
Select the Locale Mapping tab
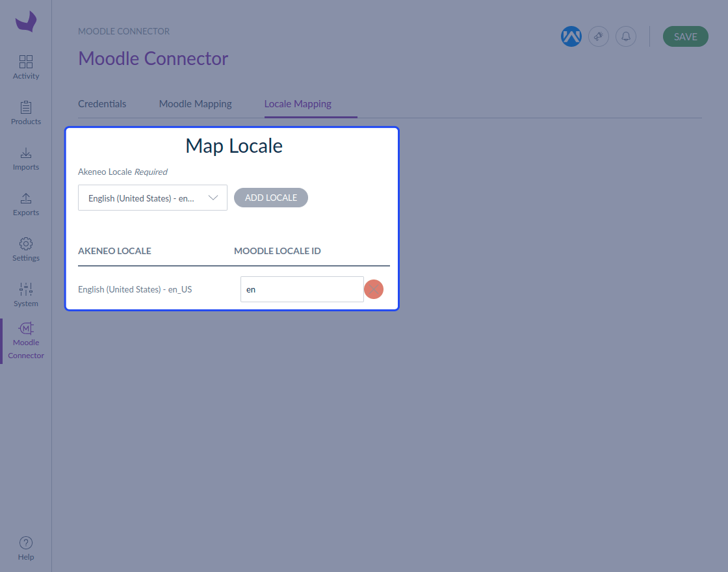coord(298,104)
